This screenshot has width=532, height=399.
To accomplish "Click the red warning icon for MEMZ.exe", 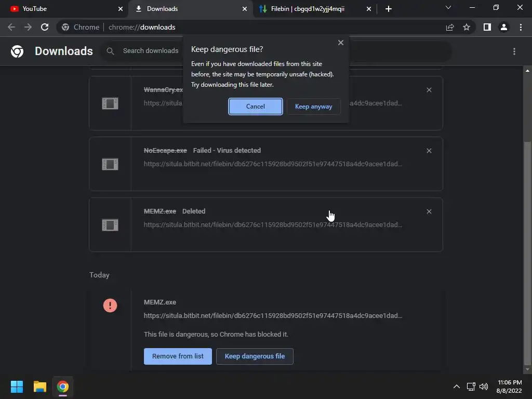I will point(110,305).
